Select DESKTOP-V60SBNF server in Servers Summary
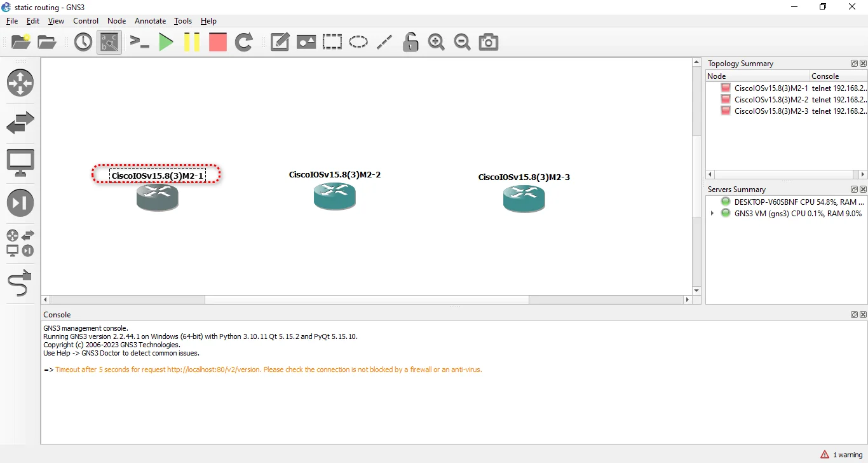868x463 pixels. click(x=794, y=202)
